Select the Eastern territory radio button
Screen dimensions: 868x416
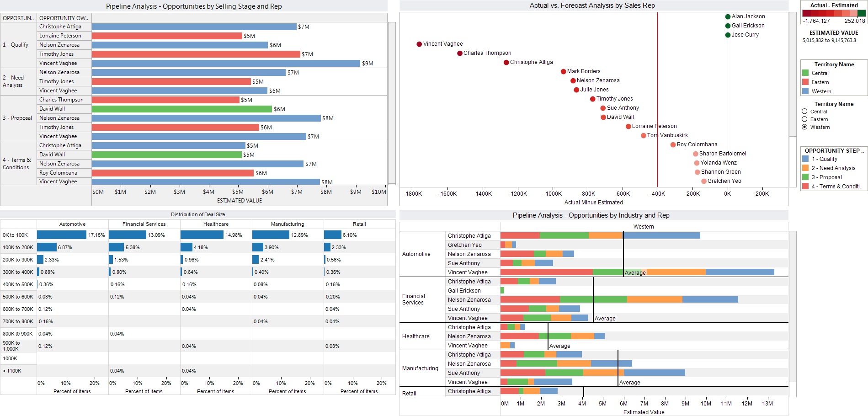[804, 119]
